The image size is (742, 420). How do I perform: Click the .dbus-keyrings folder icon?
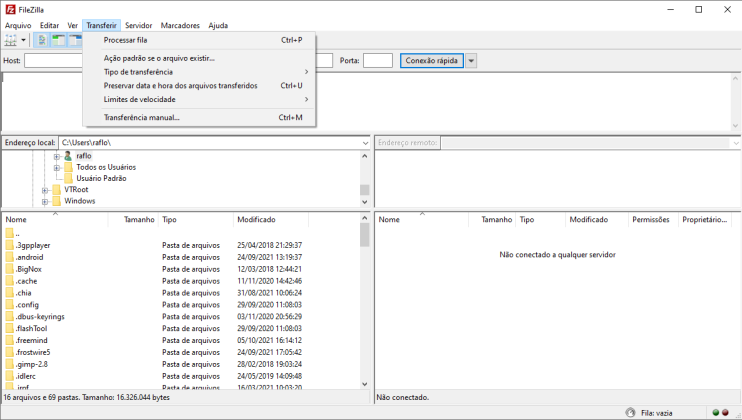coord(9,316)
